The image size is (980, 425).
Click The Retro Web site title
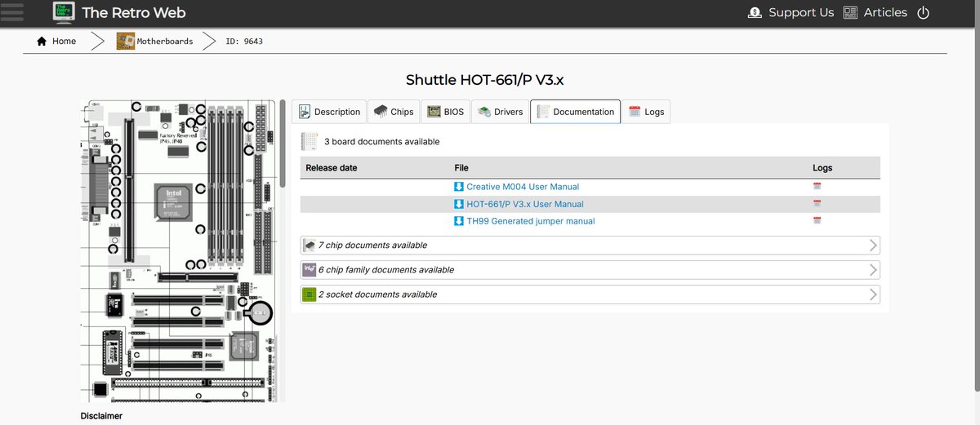point(134,12)
